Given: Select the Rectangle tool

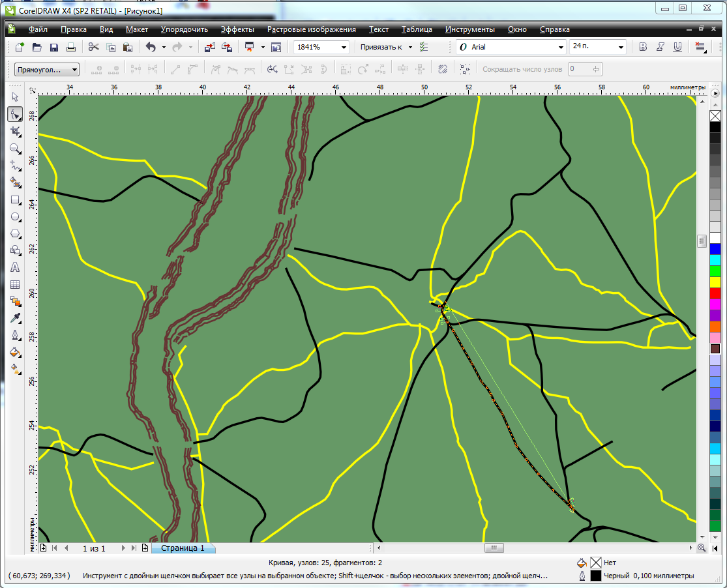Looking at the screenshot, I should (15, 200).
